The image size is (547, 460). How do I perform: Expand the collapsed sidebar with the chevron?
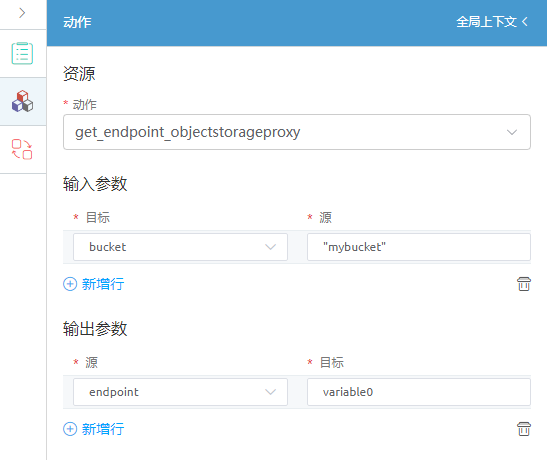point(22,13)
